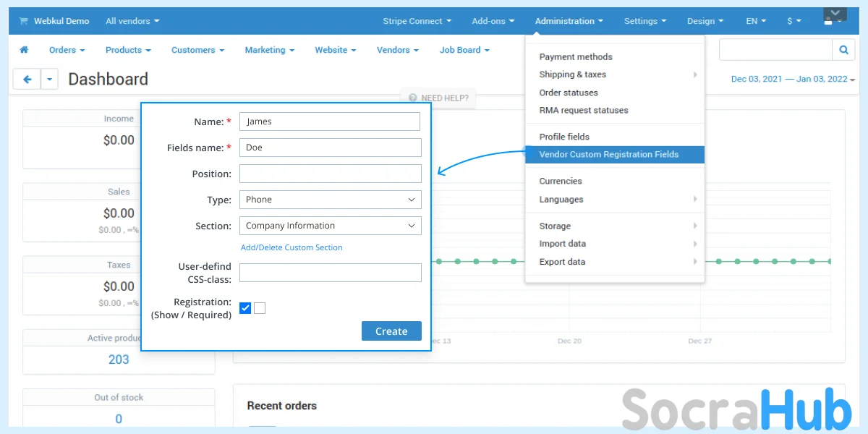Open the All vendors dropdown
The image size is (868, 434).
(132, 21)
